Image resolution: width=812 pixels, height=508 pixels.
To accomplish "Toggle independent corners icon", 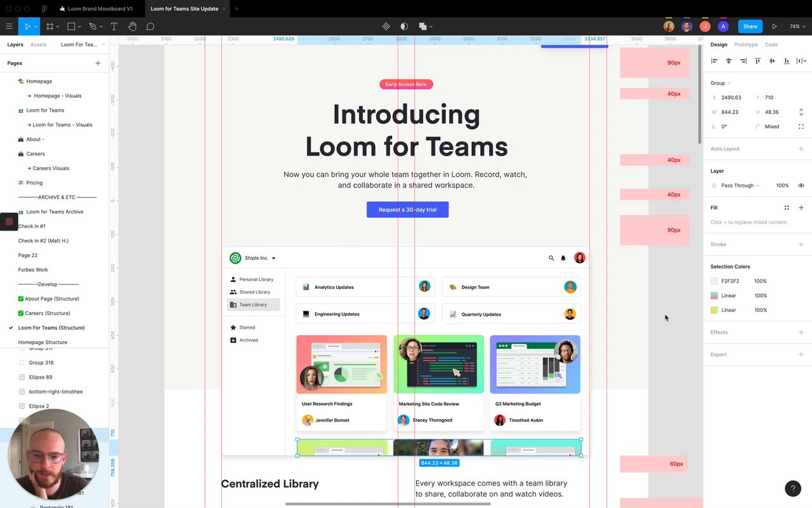I will (x=801, y=126).
